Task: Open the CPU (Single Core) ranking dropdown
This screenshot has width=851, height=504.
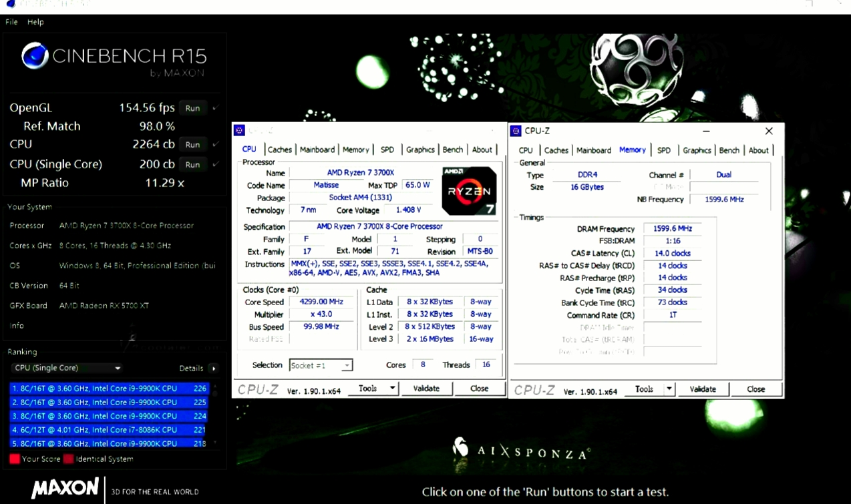Action: pyautogui.click(x=67, y=368)
